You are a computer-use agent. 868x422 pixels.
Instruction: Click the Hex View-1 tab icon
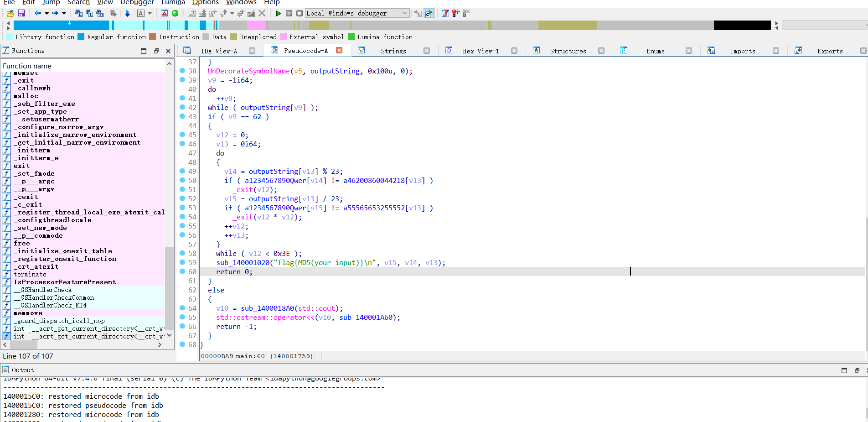click(449, 51)
